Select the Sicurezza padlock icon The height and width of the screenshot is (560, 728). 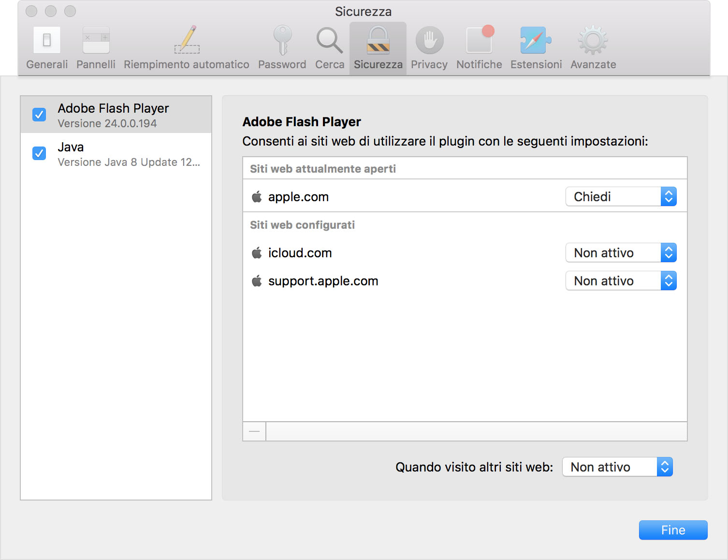tap(378, 40)
